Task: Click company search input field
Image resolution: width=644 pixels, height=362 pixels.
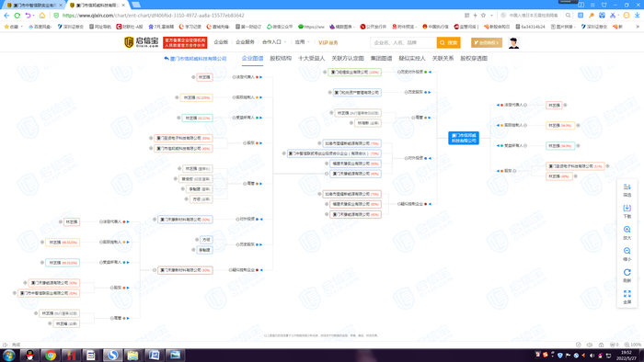Action: pos(403,42)
